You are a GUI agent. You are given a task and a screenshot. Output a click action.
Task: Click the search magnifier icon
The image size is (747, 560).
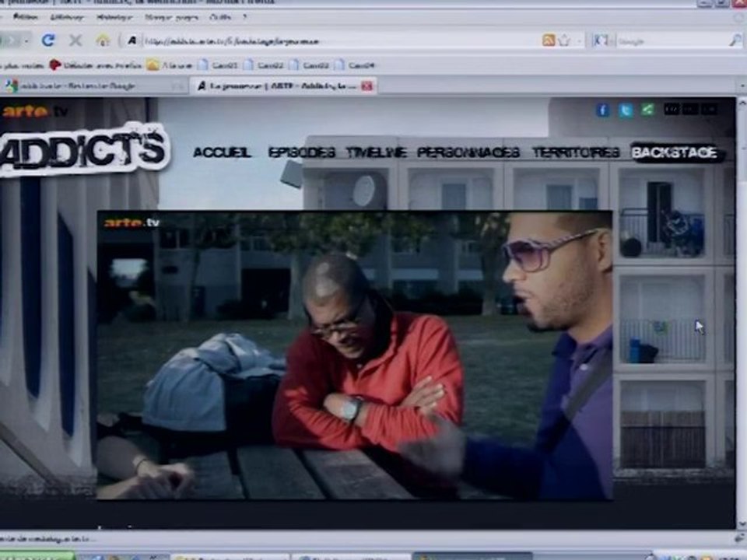[x=735, y=40]
